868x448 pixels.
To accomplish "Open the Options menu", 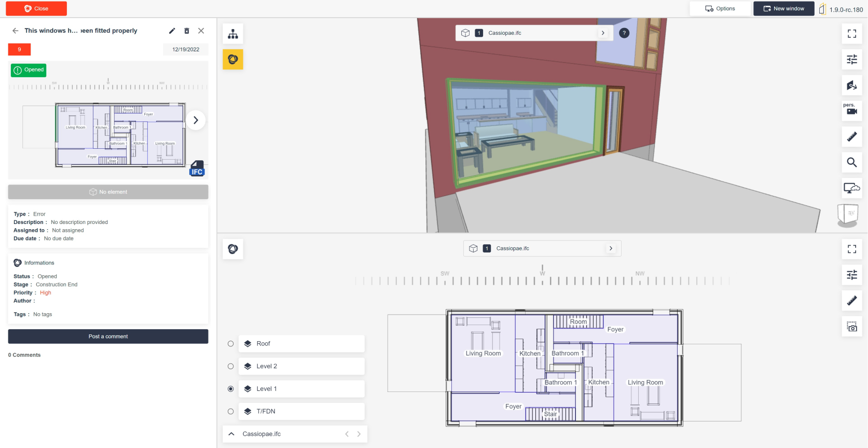I will 720,9.
